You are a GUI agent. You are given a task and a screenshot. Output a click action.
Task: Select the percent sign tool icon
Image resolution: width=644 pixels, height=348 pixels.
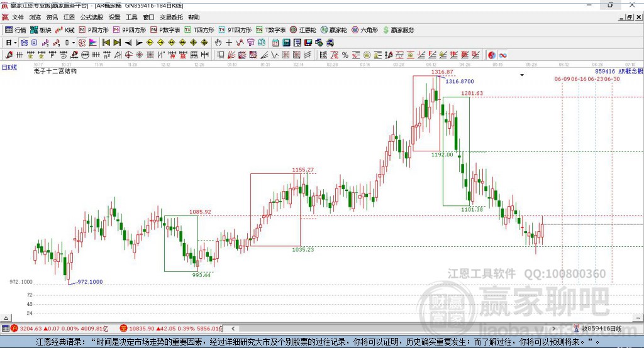pyautogui.click(x=345, y=55)
